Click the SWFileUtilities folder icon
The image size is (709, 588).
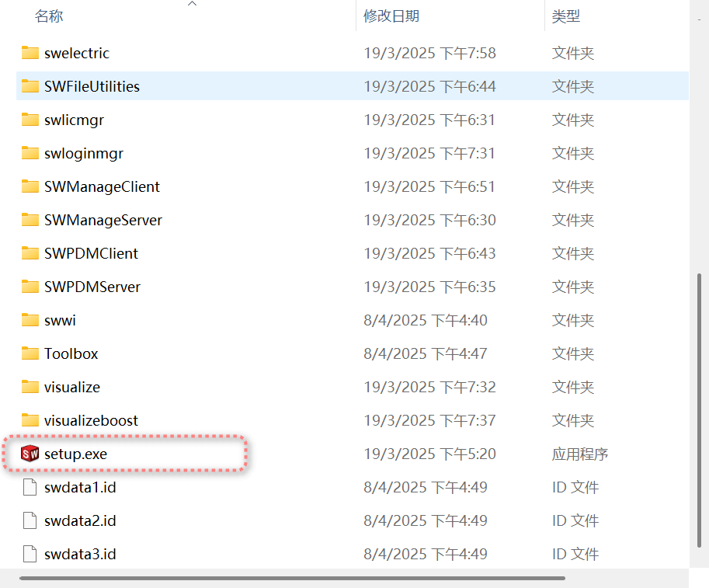coord(30,86)
